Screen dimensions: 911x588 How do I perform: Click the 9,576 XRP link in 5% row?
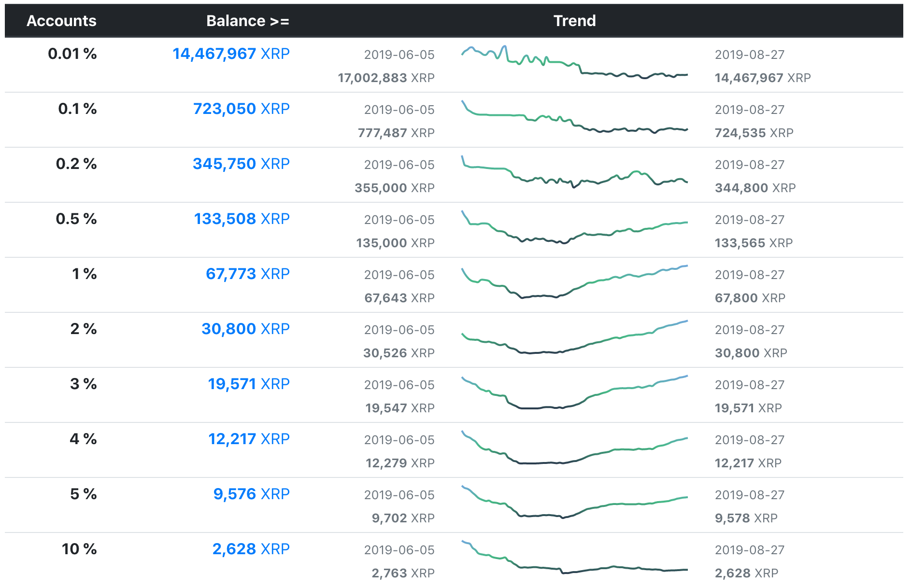252,494
